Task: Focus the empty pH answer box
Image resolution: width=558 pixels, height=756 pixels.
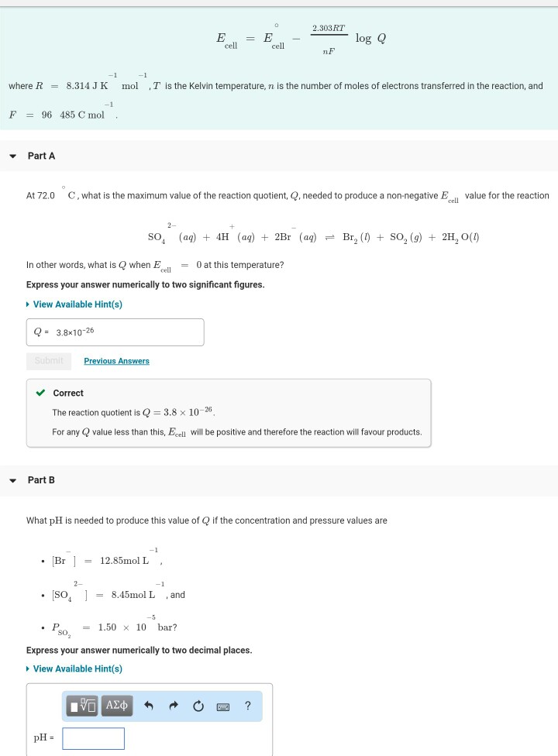Action: 92,738
